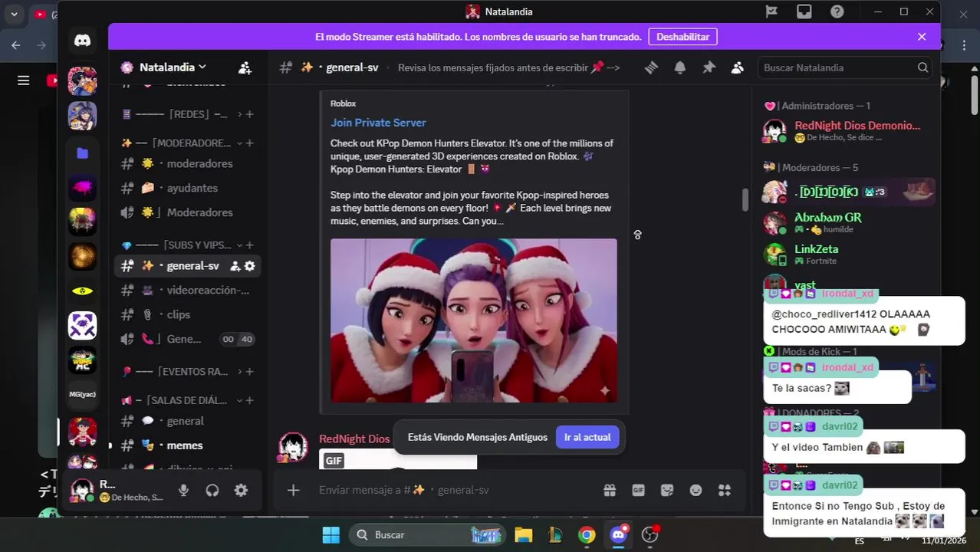Image resolution: width=980 pixels, height=552 pixels.
Task: Open the ayudantes text channel
Action: click(188, 188)
